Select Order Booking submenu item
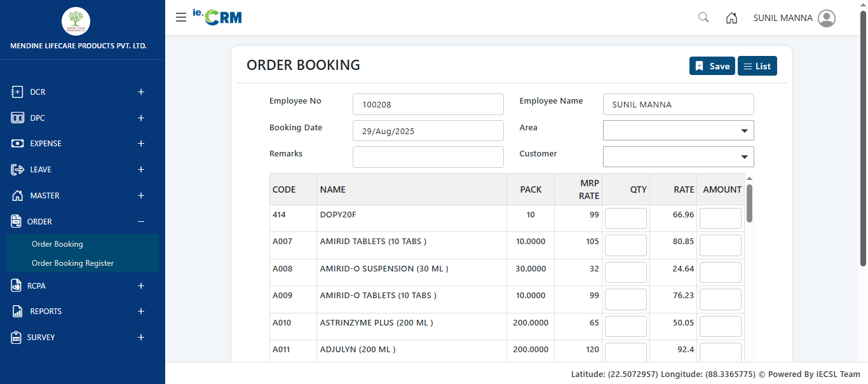The image size is (868, 384). click(x=57, y=244)
